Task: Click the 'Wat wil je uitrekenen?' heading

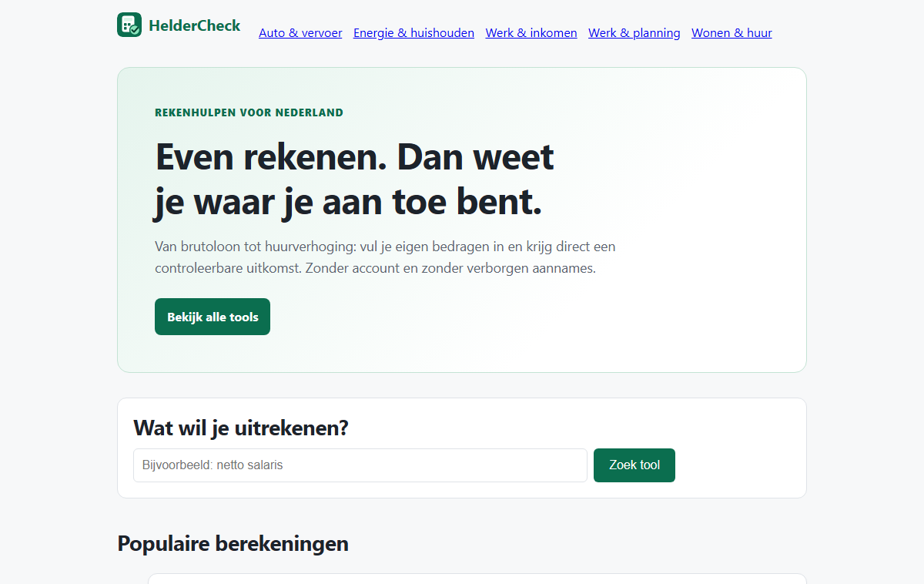Action: [241, 428]
